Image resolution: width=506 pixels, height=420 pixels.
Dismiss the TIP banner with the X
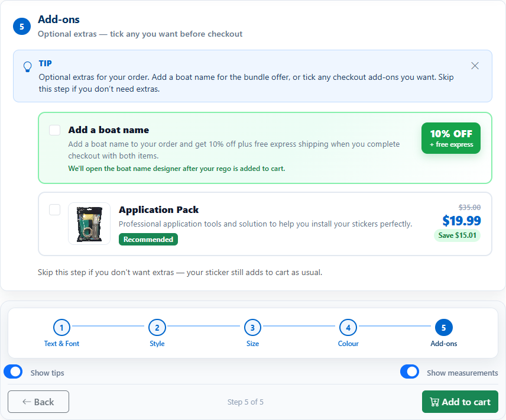pos(475,66)
